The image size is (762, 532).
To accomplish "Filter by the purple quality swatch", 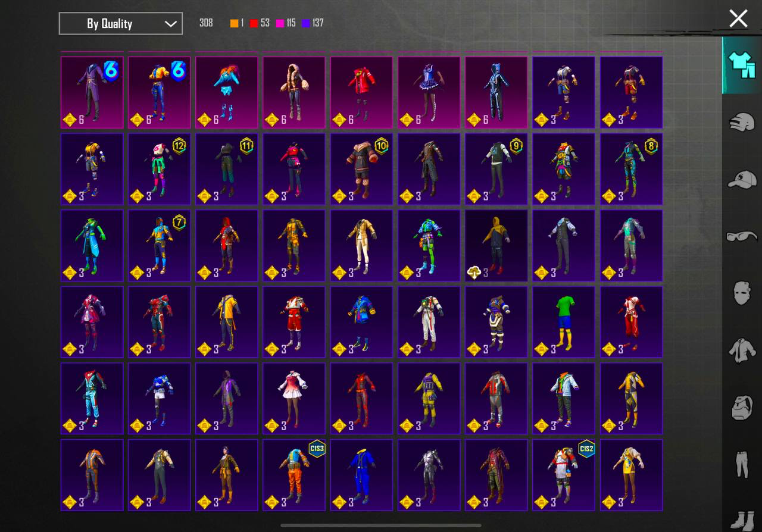I will coord(306,23).
